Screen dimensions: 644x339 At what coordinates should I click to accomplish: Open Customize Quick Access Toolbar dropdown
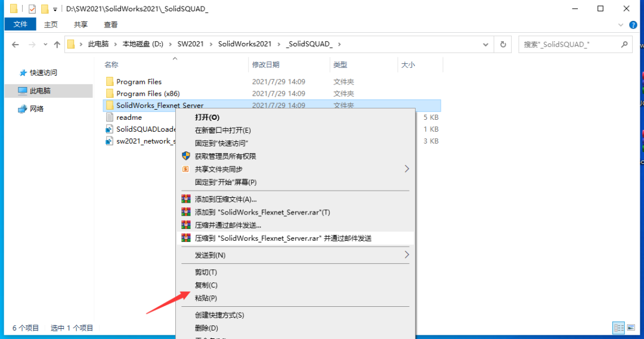pos(55,9)
